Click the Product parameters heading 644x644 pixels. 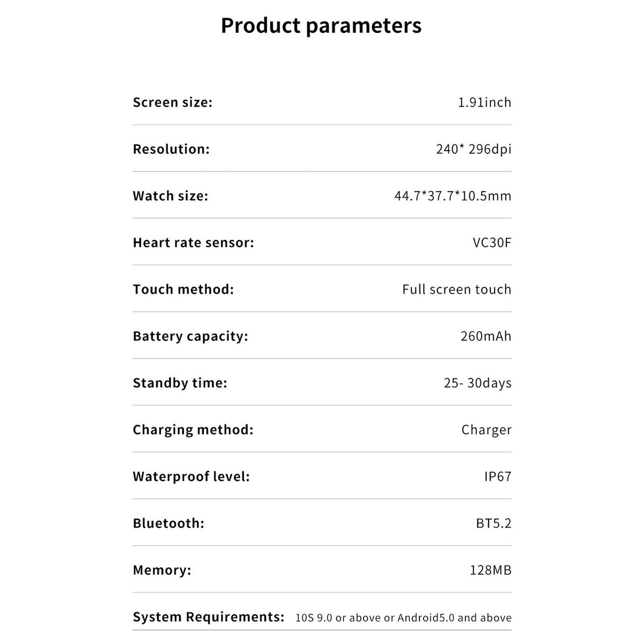(x=321, y=25)
